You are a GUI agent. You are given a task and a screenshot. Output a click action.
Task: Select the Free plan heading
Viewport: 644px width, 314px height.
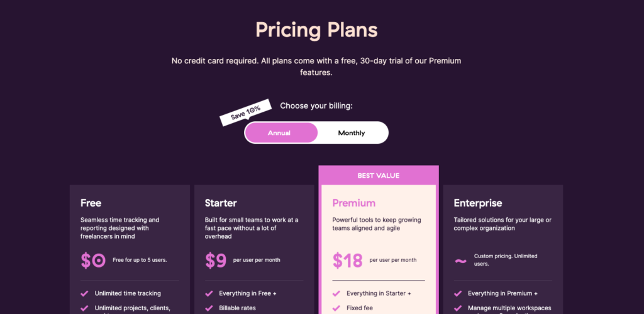click(x=91, y=203)
